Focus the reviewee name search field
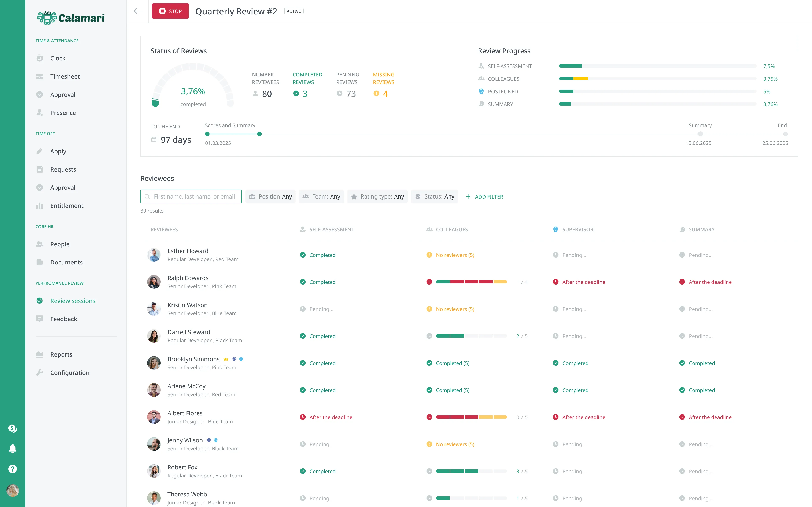The image size is (812, 507). [x=194, y=196]
